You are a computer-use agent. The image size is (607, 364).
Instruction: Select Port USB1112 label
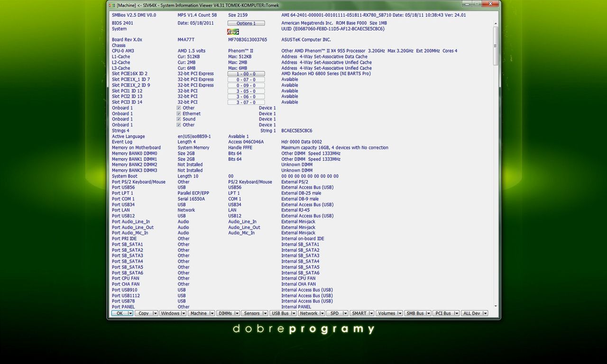pyautogui.click(x=126, y=296)
